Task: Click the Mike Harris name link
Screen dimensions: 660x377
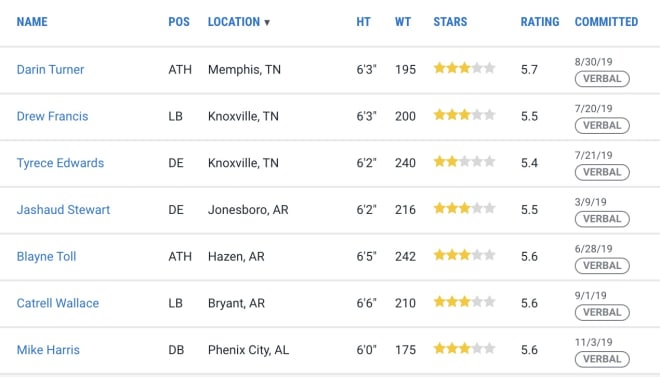Action: point(48,350)
